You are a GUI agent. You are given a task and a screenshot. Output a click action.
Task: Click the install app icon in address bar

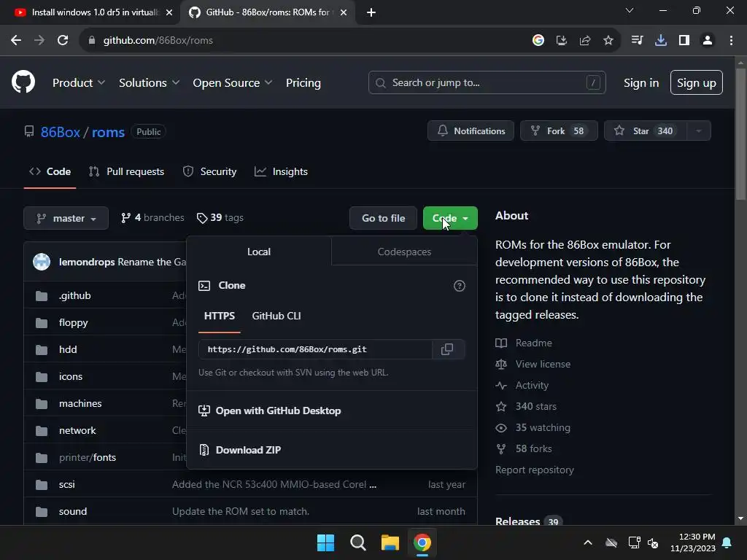pyautogui.click(x=562, y=41)
